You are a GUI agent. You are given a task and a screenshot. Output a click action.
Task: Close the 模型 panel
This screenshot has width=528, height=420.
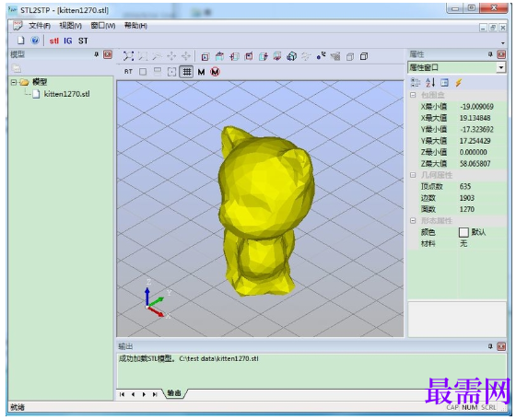(x=108, y=54)
